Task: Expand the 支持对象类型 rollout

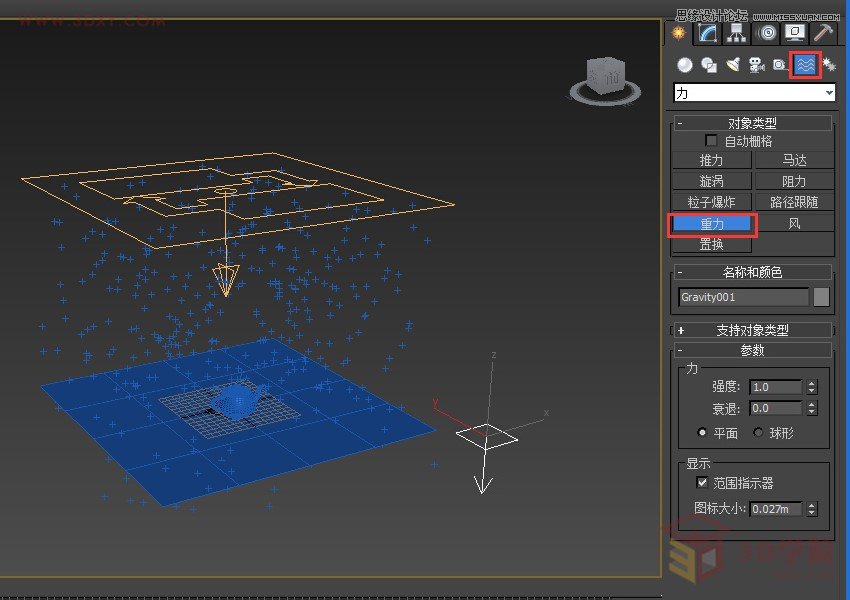Action: (752, 330)
